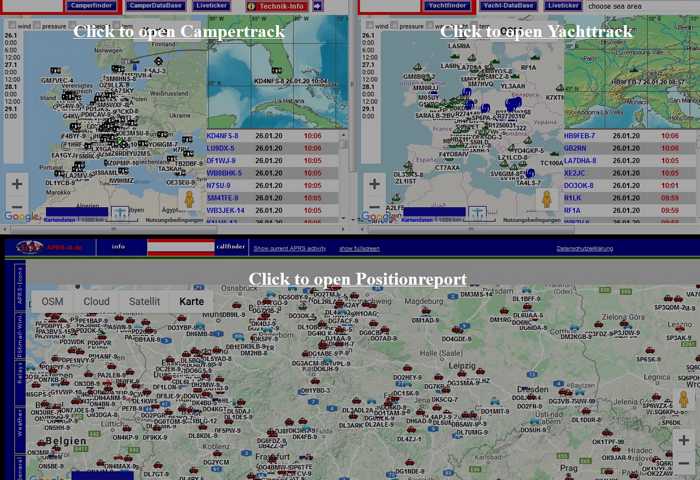The height and width of the screenshot is (480, 700).
Task: Select HB9FEB-7 in yacht list
Action: pos(579,136)
